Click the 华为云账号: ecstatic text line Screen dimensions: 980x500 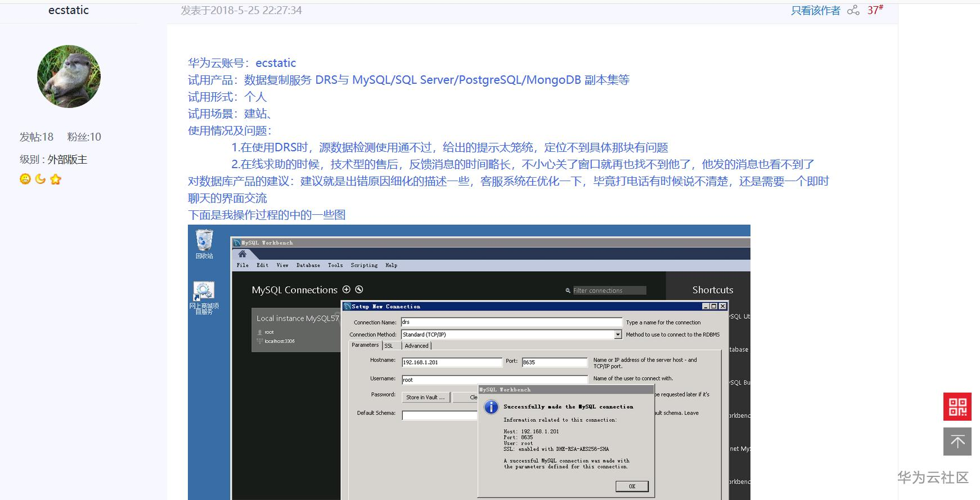pos(242,63)
